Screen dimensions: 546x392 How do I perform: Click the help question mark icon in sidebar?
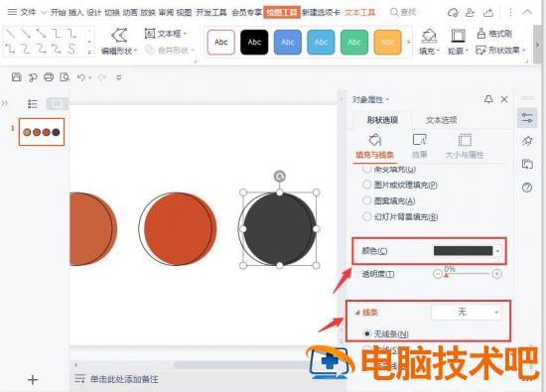(527, 188)
